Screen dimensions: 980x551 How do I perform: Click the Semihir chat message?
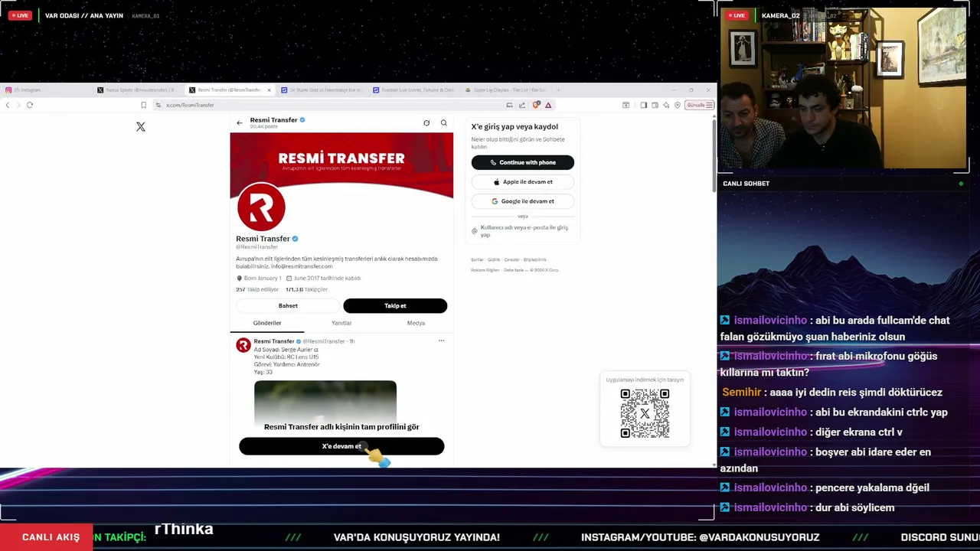point(832,393)
